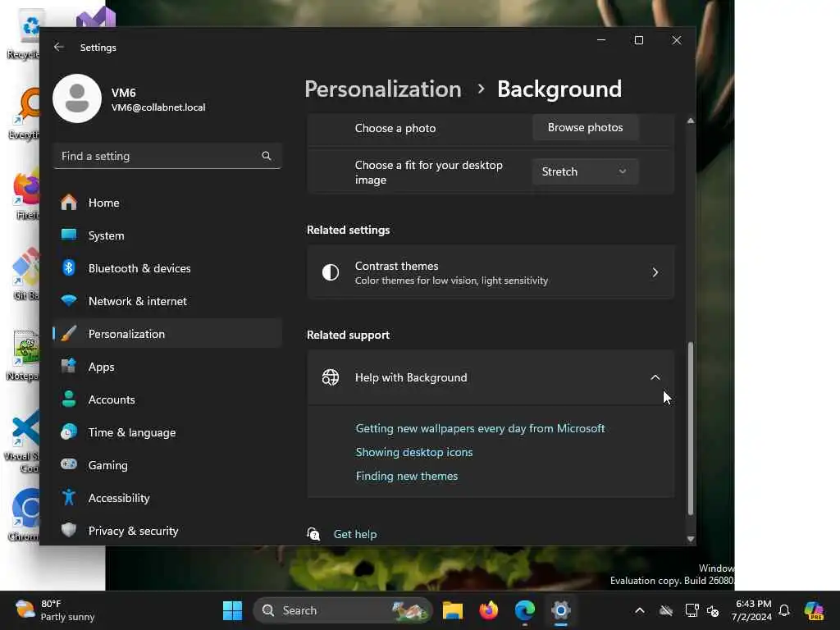Click the Privacy & security shield icon

click(x=69, y=531)
